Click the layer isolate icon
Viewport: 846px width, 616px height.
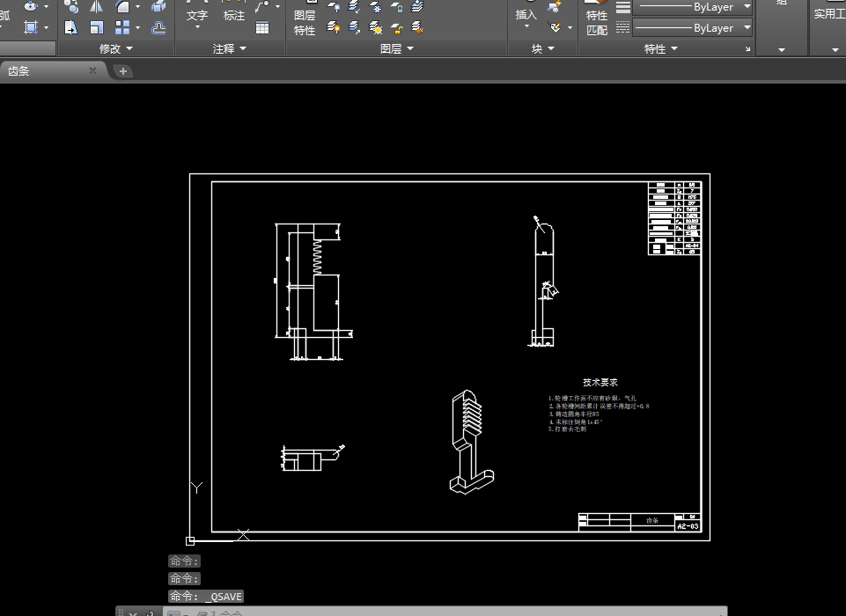354,6
